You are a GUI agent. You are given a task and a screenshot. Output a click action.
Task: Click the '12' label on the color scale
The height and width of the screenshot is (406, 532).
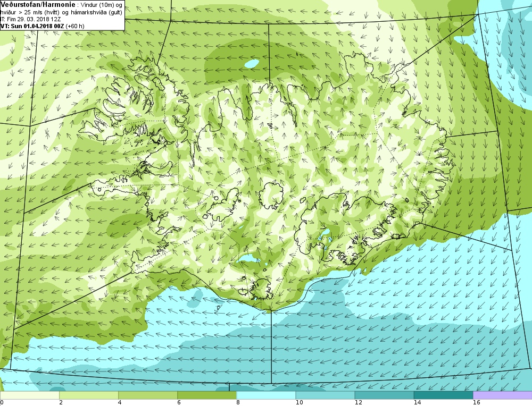tap(358, 403)
